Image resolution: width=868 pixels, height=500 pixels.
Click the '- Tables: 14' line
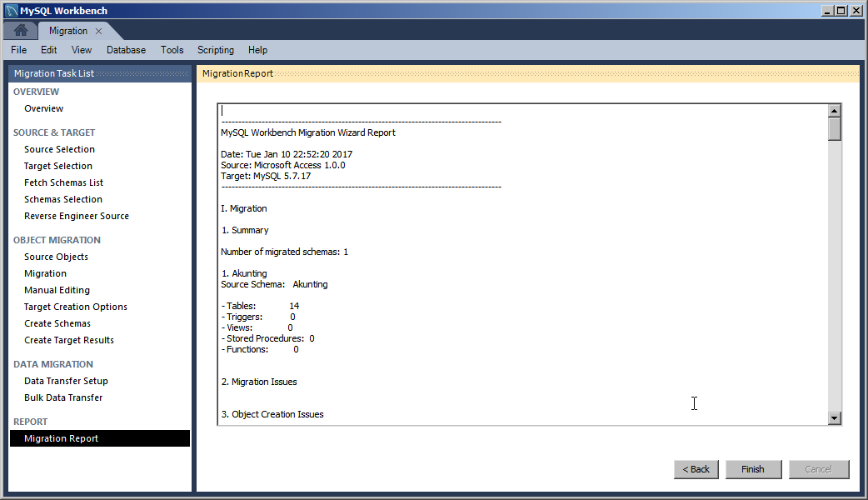point(260,306)
